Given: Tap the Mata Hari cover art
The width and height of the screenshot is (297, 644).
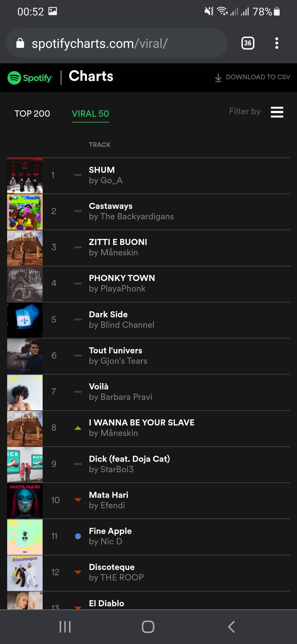Looking at the screenshot, I should point(25,501).
